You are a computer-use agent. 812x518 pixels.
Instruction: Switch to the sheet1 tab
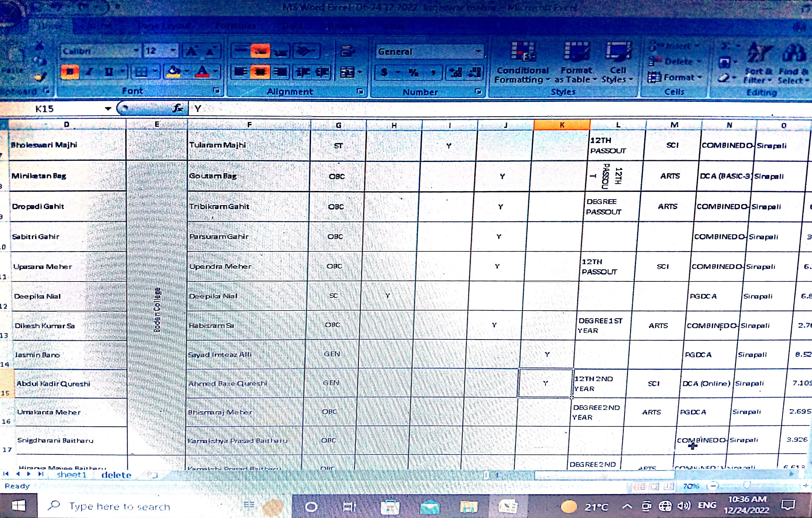(71, 475)
